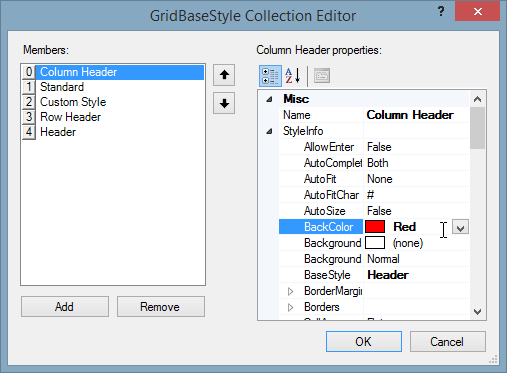Viewport: 507px width, 373px height.
Task: Switch to Categorized property view
Action: pyautogui.click(x=270, y=76)
